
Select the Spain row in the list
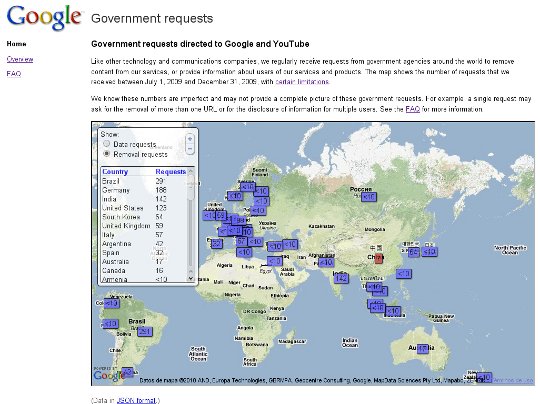[x=144, y=253]
